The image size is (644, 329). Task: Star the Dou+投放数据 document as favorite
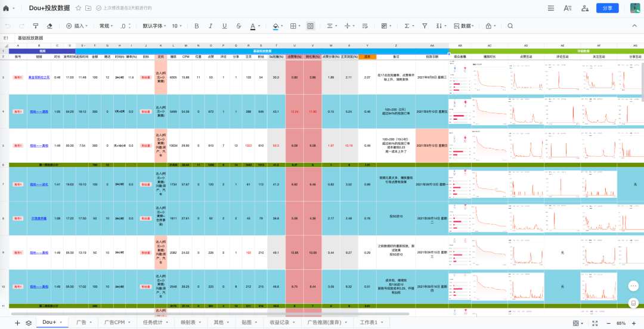(79, 8)
